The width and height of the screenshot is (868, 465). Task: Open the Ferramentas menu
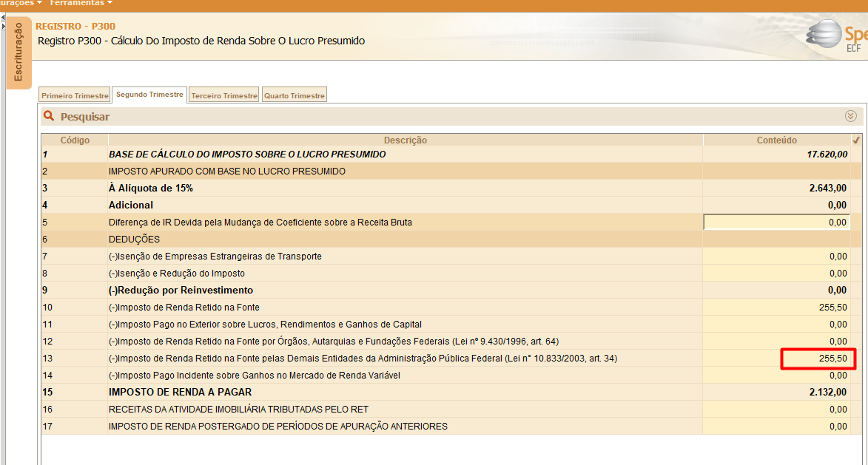(81, 3)
